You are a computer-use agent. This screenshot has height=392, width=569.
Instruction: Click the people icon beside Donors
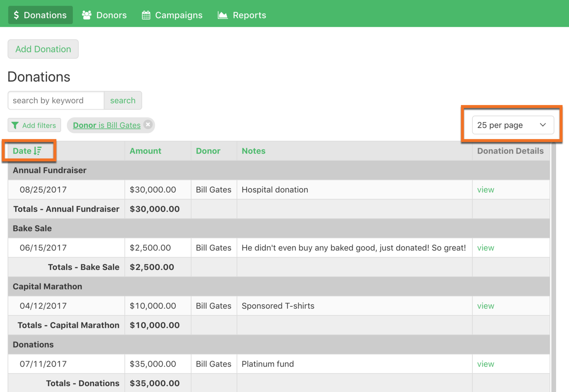87,15
